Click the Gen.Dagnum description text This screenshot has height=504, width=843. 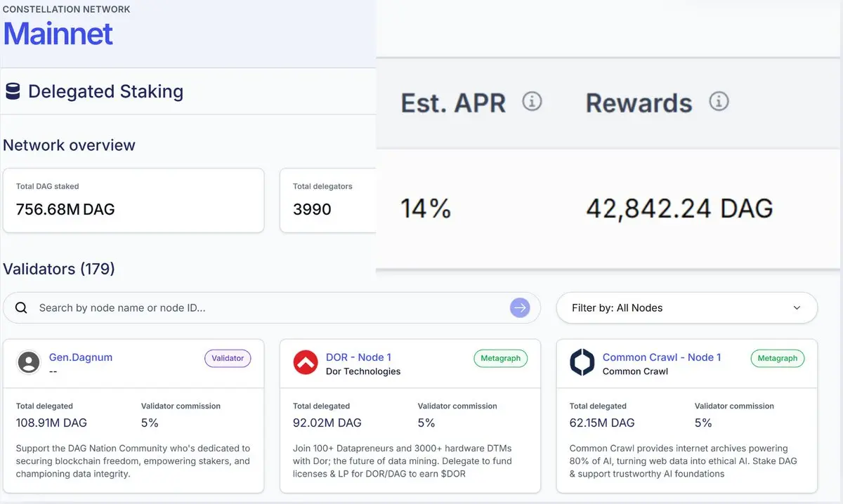pyautogui.click(x=133, y=461)
